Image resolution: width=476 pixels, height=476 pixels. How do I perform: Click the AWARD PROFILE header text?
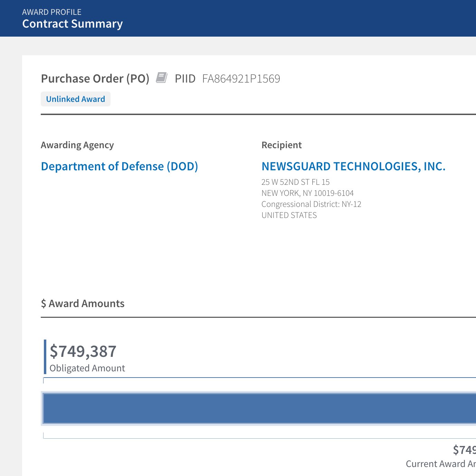pos(52,12)
